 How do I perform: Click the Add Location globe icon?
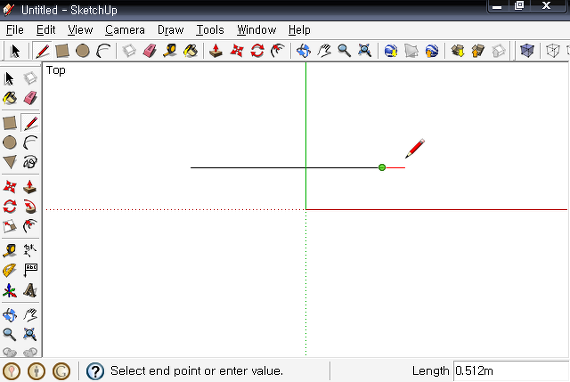pyautogui.click(x=391, y=51)
